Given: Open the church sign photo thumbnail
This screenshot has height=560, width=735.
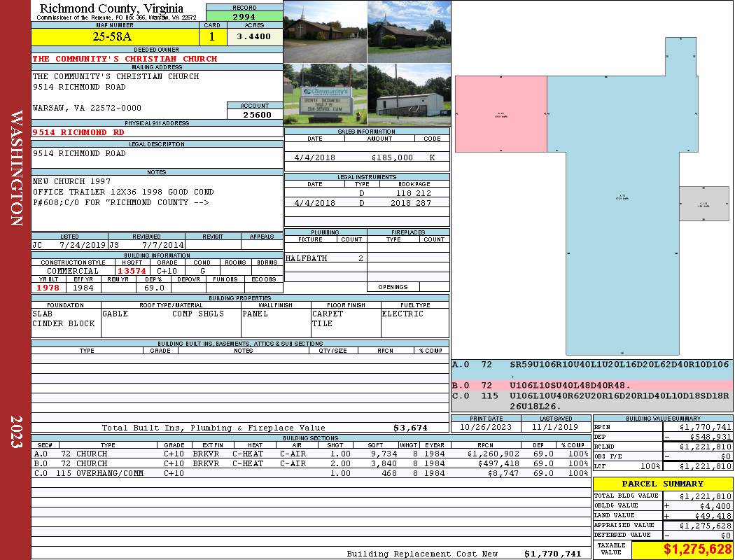Looking at the screenshot, I should pos(325,94).
